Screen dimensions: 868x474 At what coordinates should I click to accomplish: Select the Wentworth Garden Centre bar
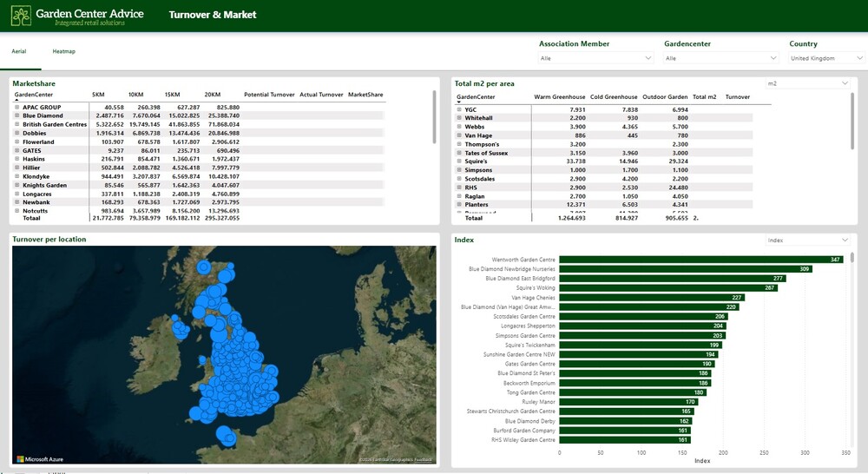[x=700, y=260]
